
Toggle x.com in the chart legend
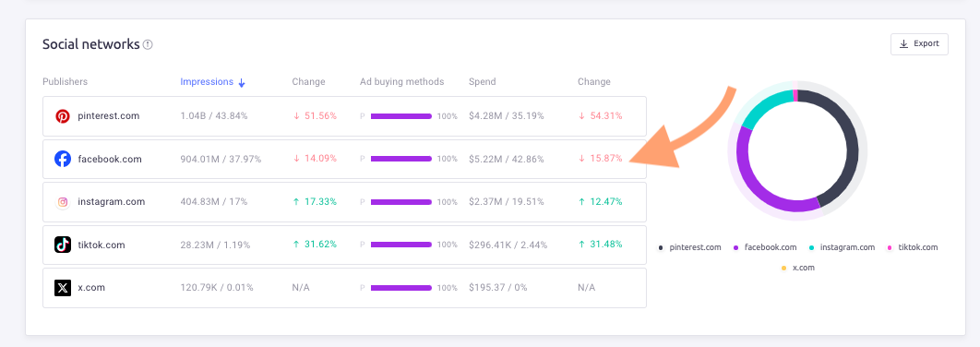click(797, 268)
